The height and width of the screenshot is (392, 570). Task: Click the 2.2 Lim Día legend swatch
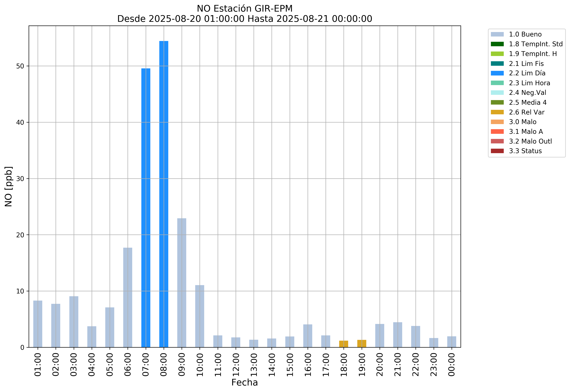click(497, 73)
